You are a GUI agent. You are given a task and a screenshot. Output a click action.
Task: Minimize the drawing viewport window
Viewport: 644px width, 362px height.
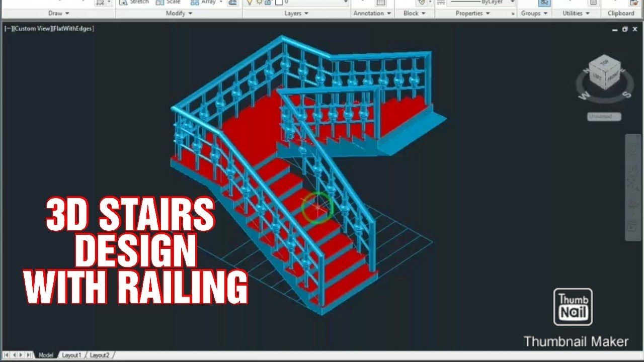[x=615, y=29]
